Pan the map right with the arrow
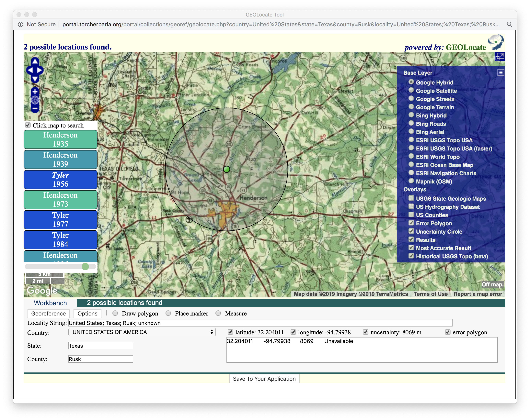Image resolution: width=530 pixels, height=420 pixels. [40, 70]
